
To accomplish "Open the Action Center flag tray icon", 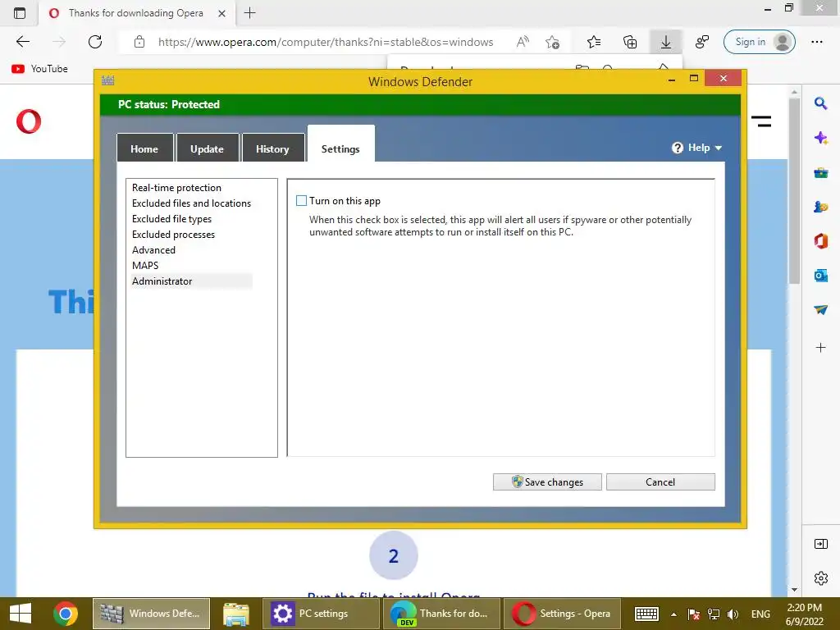I will [x=694, y=614].
